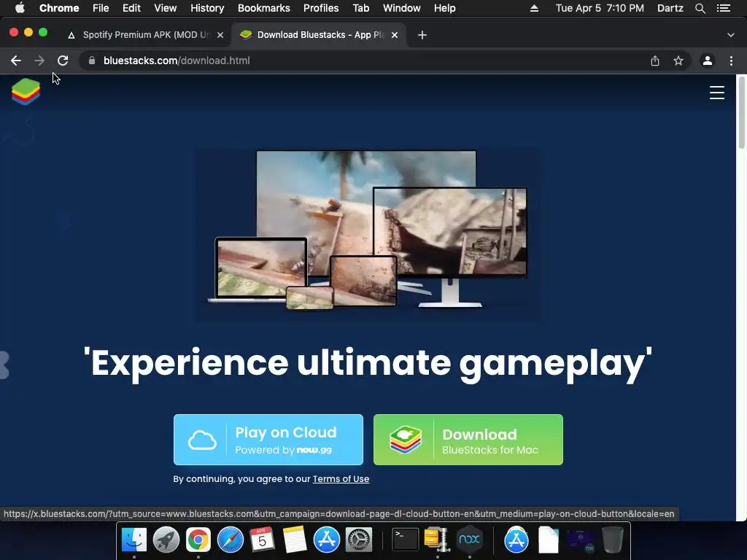747x560 pixels.
Task: Open the History menu
Action: pos(207,8)
